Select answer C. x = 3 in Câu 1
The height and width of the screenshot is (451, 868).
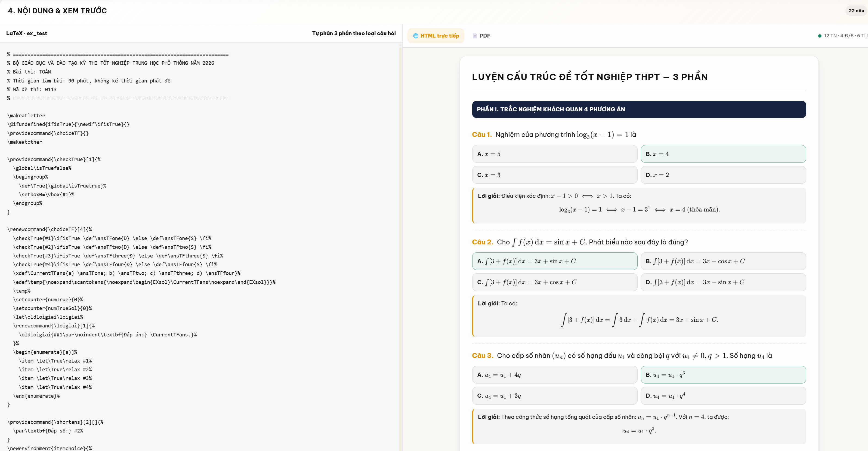pos(554,175)
